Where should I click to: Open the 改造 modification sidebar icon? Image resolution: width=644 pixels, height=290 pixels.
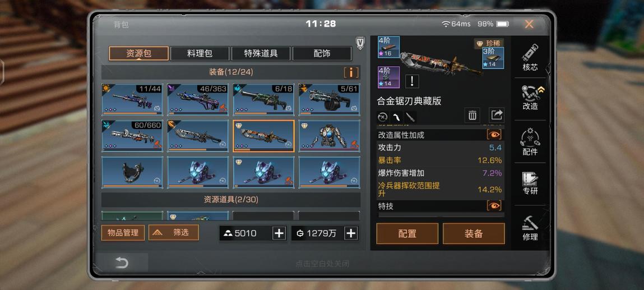(x=530, y=98)
